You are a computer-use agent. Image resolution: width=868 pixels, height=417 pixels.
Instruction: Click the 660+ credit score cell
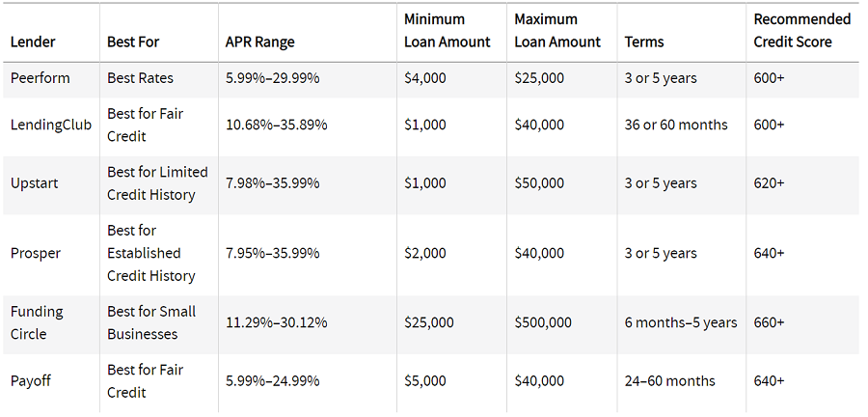[x=769, y=322]
